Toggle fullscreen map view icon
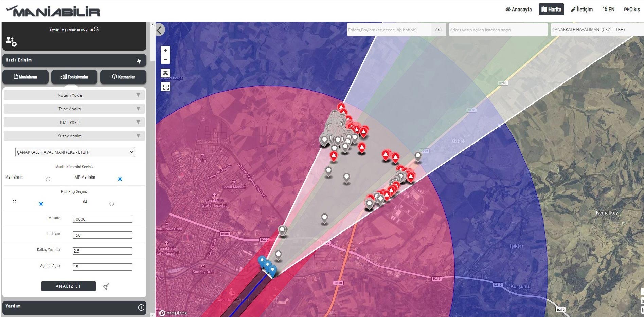This screenshot has height=317, width=644. click(x=165, y=87)
